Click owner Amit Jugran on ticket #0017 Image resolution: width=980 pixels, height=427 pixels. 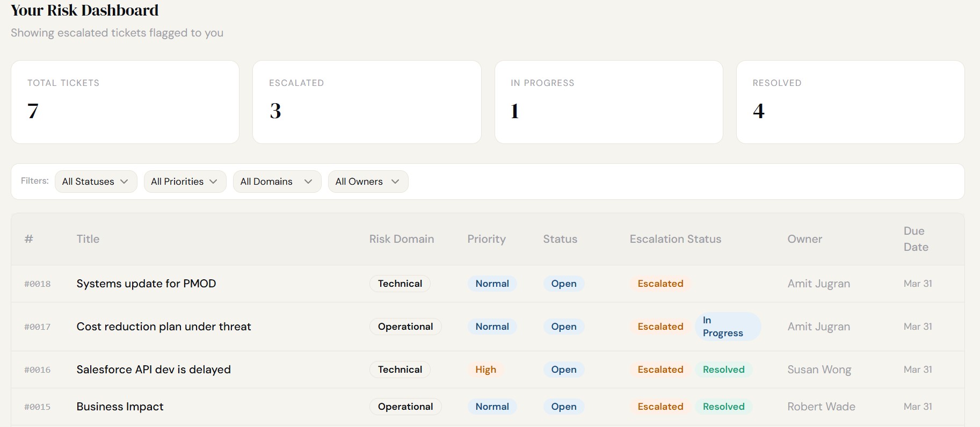(x=819, y=327)
